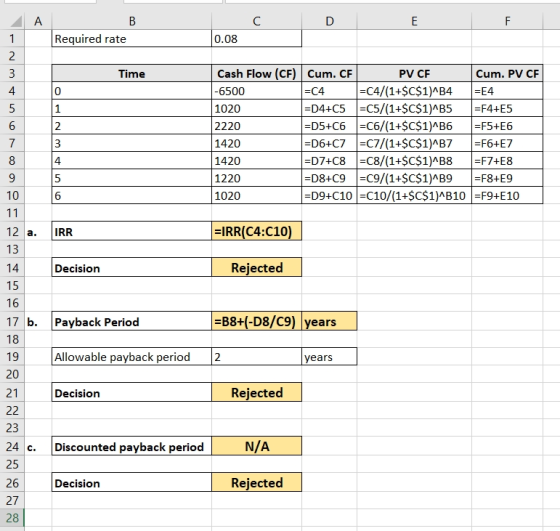The width and height of the screenshot is (560, 531).
Task: Select the Rejected cell in row 14
Action: [x=256, y=267]
